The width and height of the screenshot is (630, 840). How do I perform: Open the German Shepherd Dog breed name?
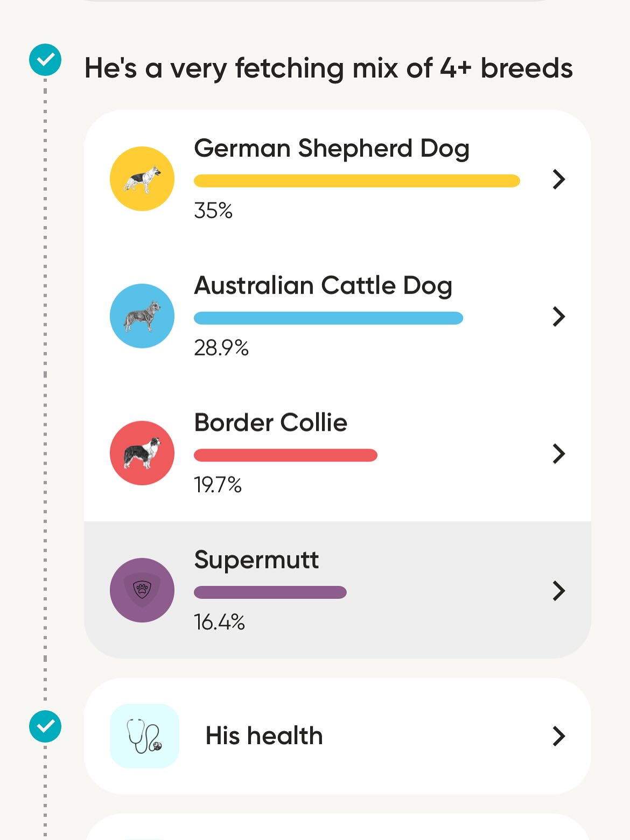point(332,149)
